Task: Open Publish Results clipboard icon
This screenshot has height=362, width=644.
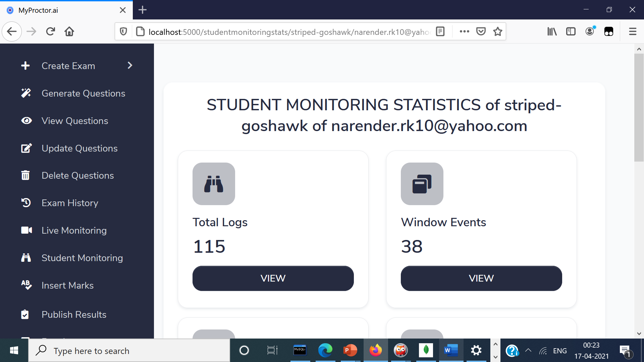Action: coord(25,314)
